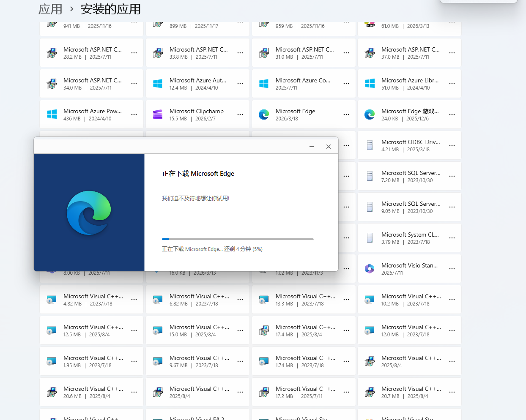The height and width of the screenshot is (420, 526).
Task: Open more options for ASP.NET 37.0 MB app
Action: 452,53
